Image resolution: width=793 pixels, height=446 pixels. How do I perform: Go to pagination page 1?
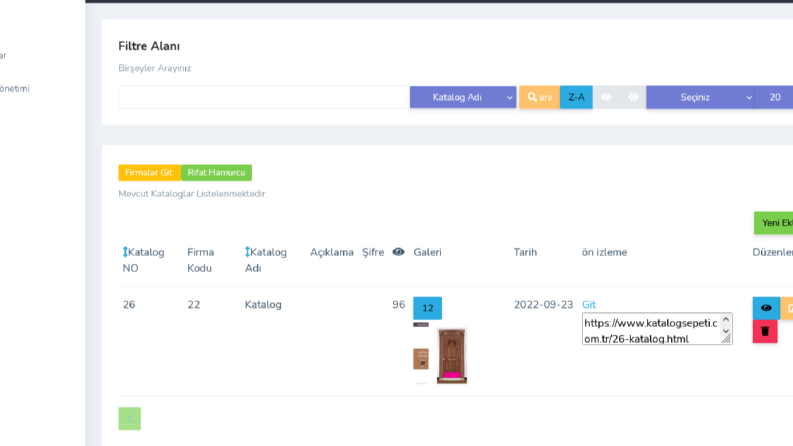tap(129, 419)
